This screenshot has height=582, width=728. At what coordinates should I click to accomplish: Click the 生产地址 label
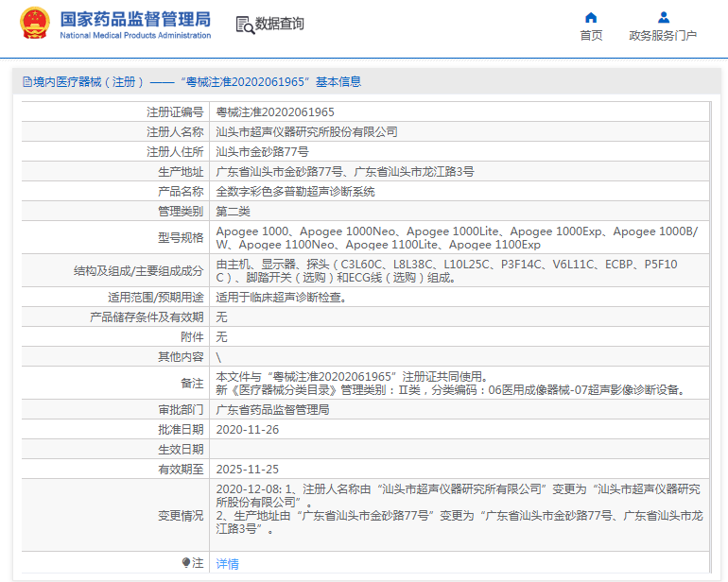(181, 172)
